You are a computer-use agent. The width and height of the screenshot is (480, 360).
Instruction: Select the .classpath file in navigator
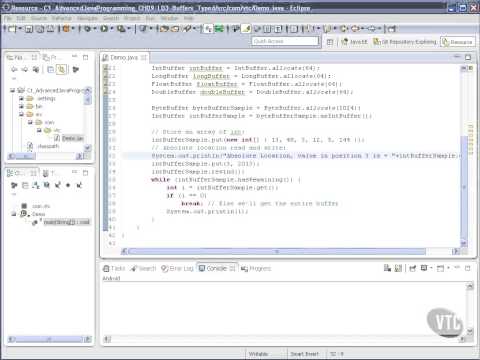tap(43, 146)
